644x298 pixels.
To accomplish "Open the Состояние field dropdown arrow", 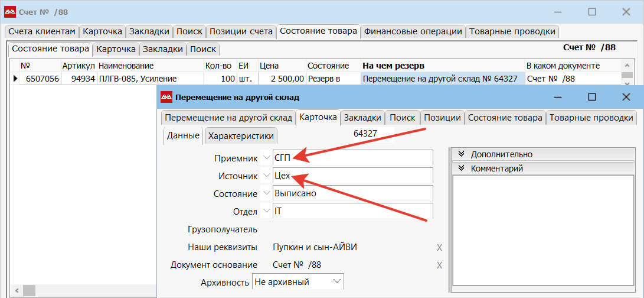I will 266,193.
